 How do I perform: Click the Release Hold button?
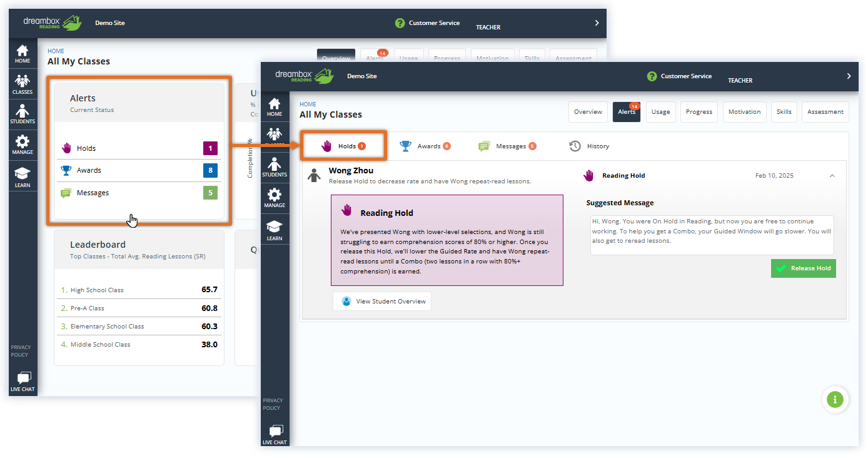[x=803, y=268]
